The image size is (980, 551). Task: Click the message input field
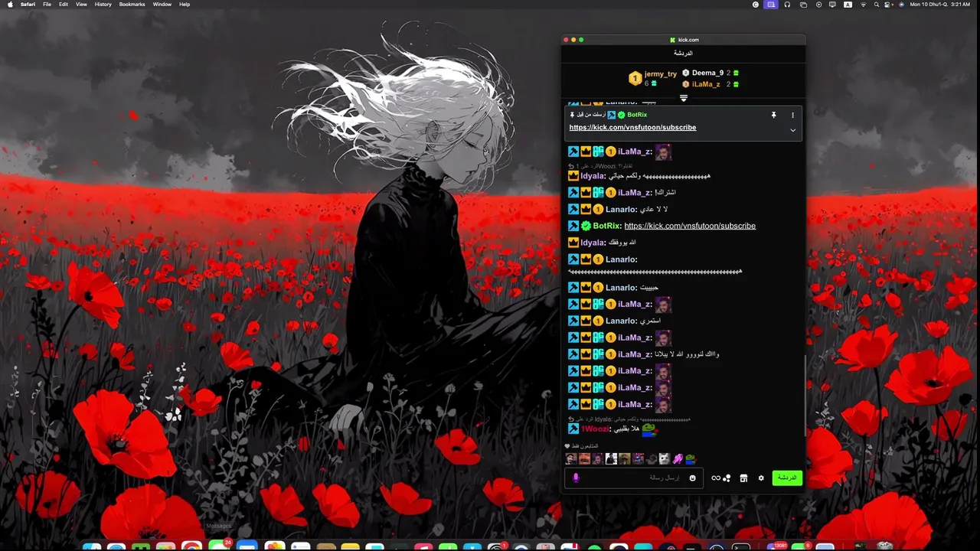tap(633, 478)
